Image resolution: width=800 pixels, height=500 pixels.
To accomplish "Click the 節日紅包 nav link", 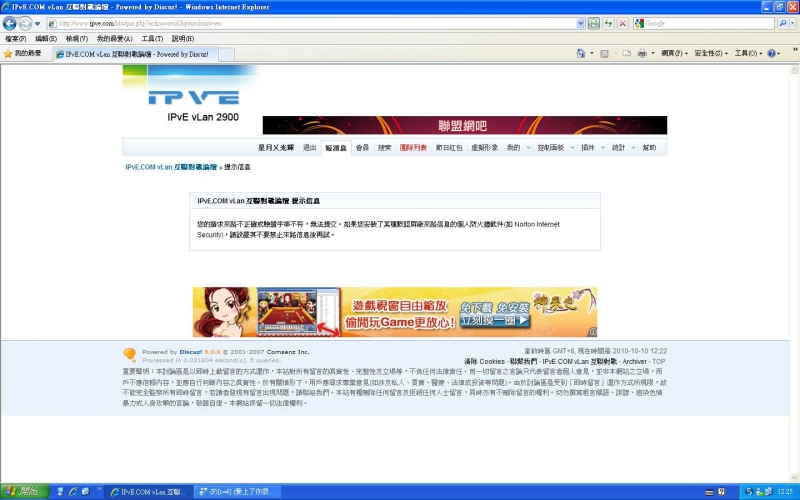I will [x=448, y=147].
